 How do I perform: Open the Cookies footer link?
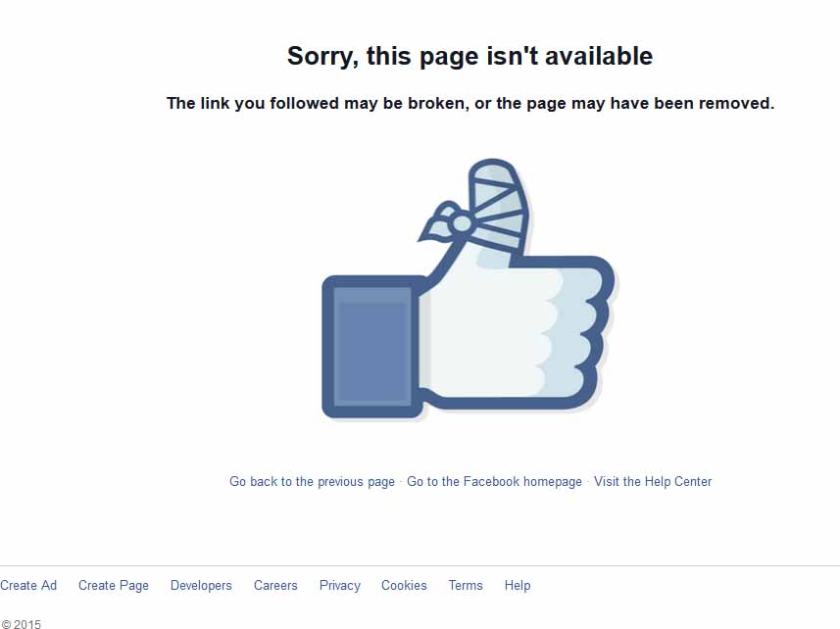404,585
